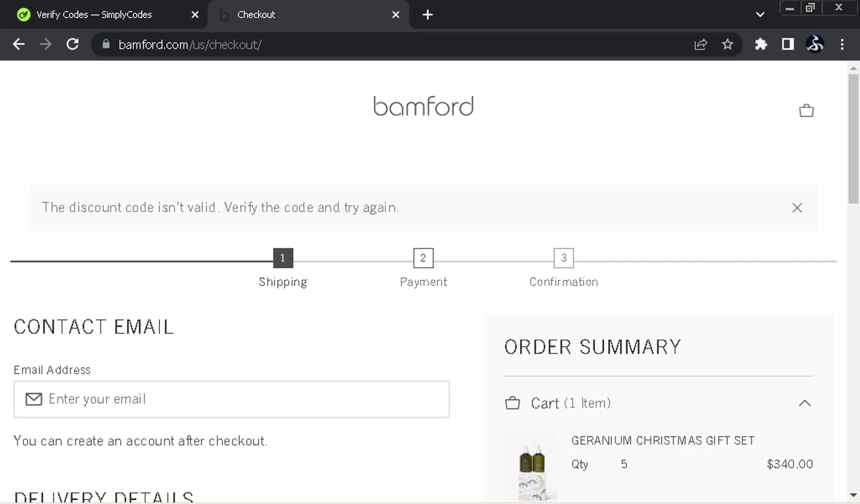Click the 'You can create an account' note

(x=140, y=441)
